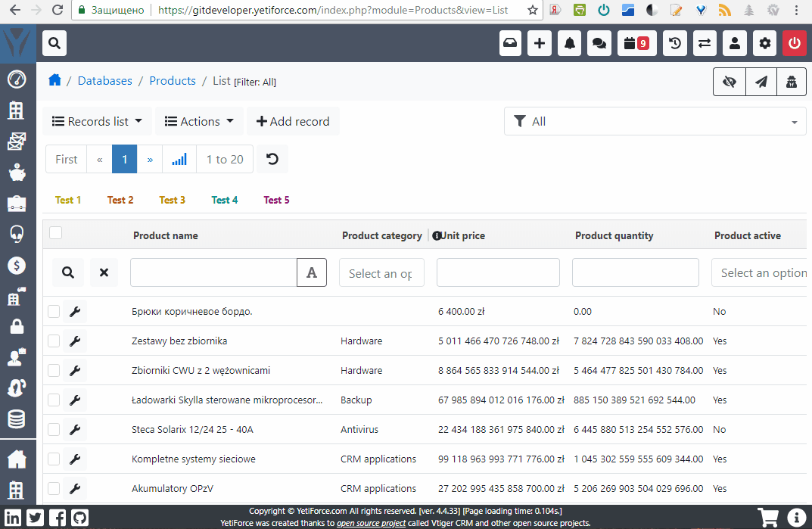
Task: Open the All filter dropdown
Action: (655, 121)
